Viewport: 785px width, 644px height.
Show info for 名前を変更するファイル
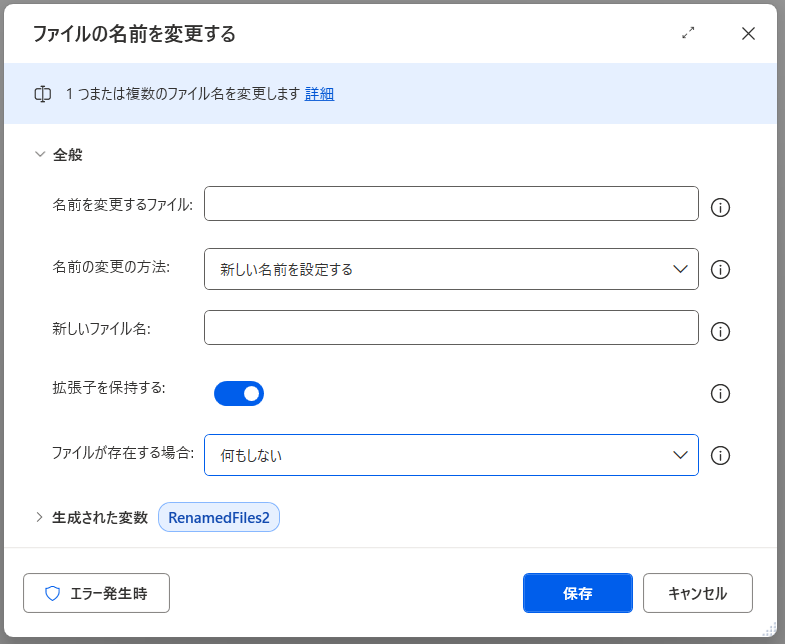(x=720, y=208)
